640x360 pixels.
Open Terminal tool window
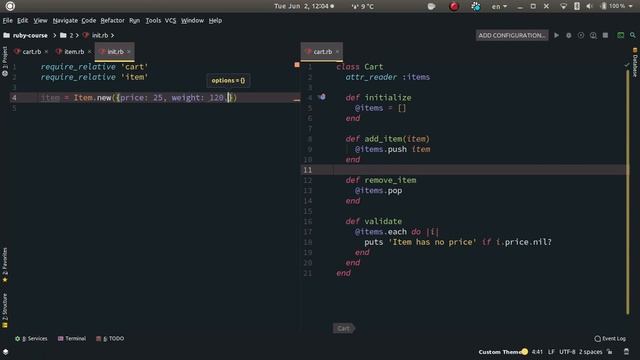(72, 338)
